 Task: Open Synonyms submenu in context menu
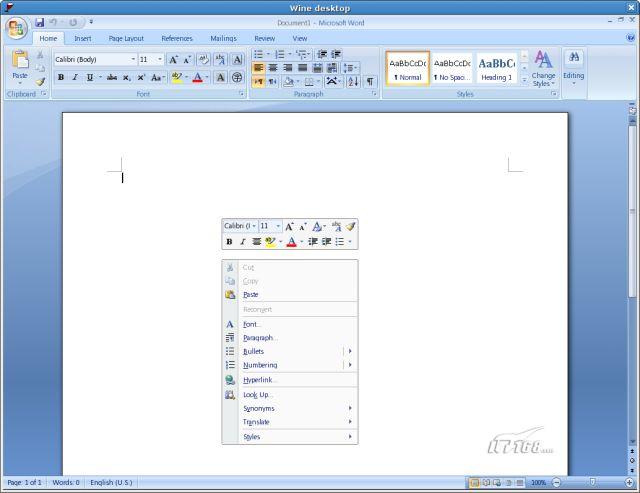(x=290, y=409)
